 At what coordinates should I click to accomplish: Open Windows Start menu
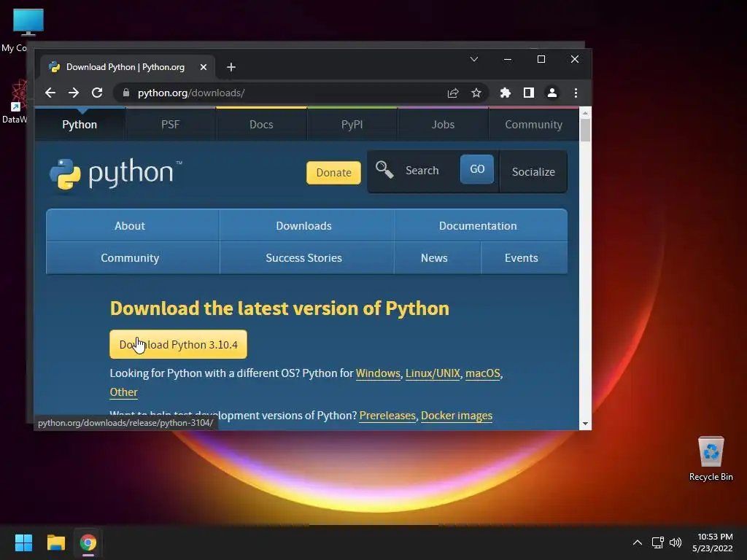[23, 542]
